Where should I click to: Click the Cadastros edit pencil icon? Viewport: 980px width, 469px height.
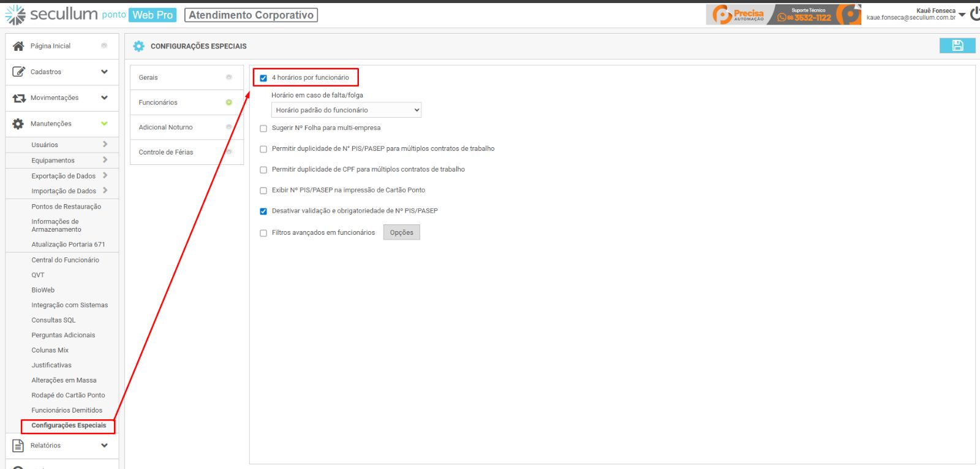18,72
